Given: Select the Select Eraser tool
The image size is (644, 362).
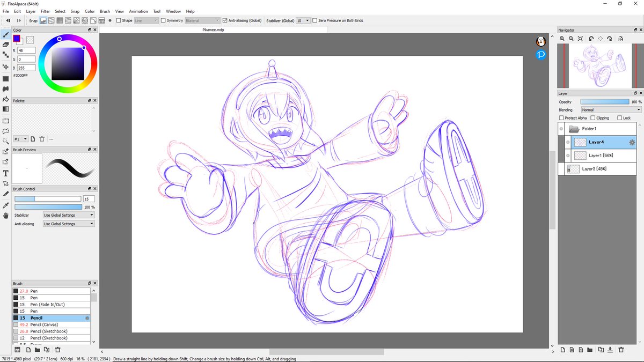Looking at the screenshot, I should [5, 162].
